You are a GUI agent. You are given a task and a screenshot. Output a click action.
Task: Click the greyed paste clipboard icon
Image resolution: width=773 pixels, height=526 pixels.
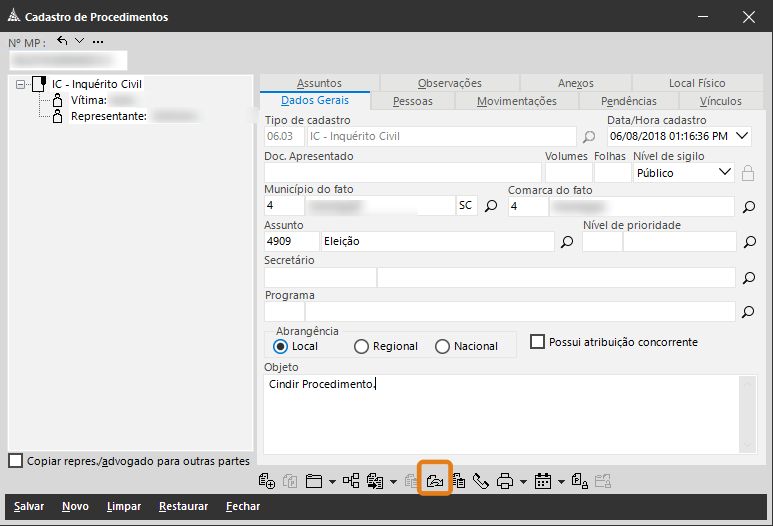pos(411,481)
